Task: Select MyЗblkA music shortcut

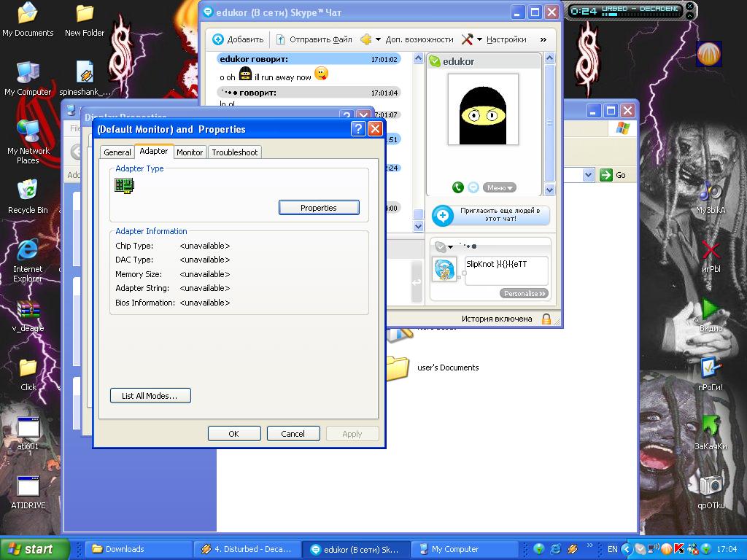Action: click(711, 198)
